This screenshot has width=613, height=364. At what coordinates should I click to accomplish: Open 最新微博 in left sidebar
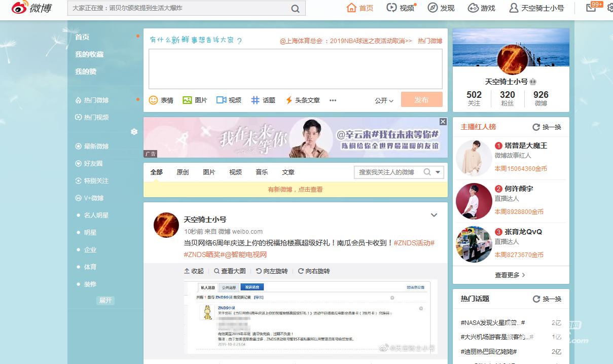point(92,147)
